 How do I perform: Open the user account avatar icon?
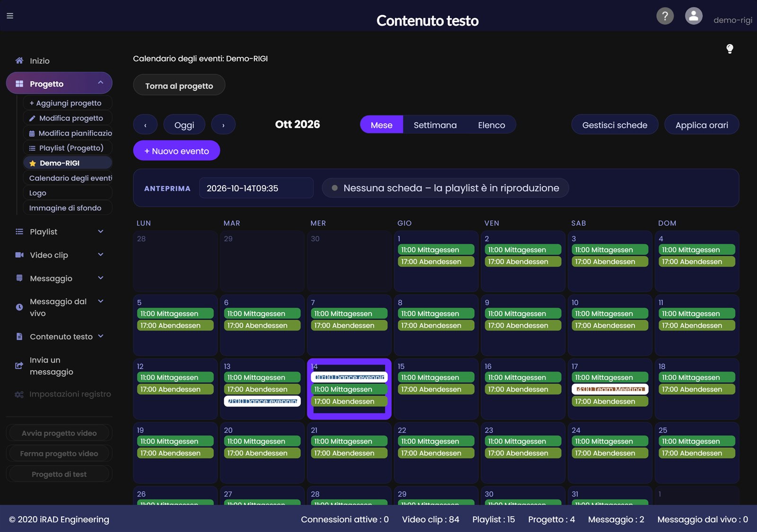tap(694, 16)
